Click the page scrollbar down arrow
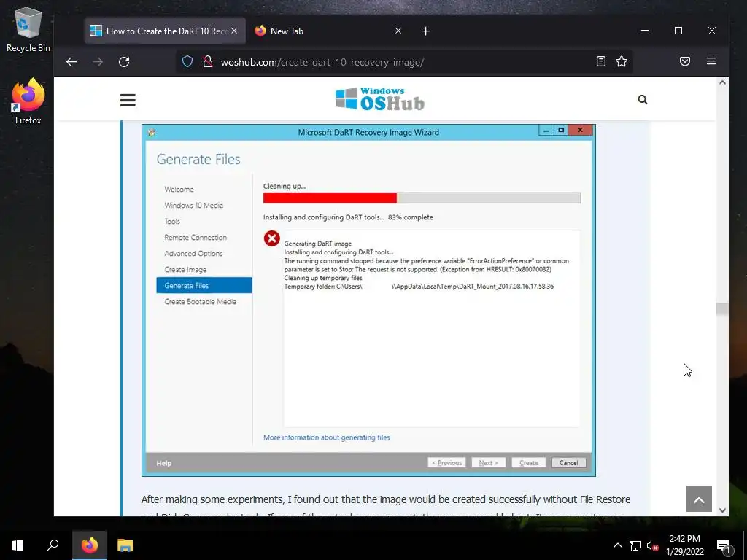 coord(722,510)
